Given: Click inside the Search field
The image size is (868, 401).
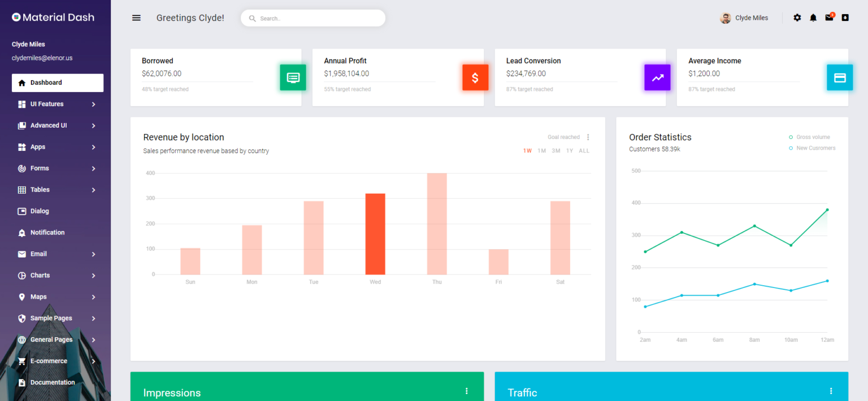Looking at the screenshot, I should click(313, 18).
